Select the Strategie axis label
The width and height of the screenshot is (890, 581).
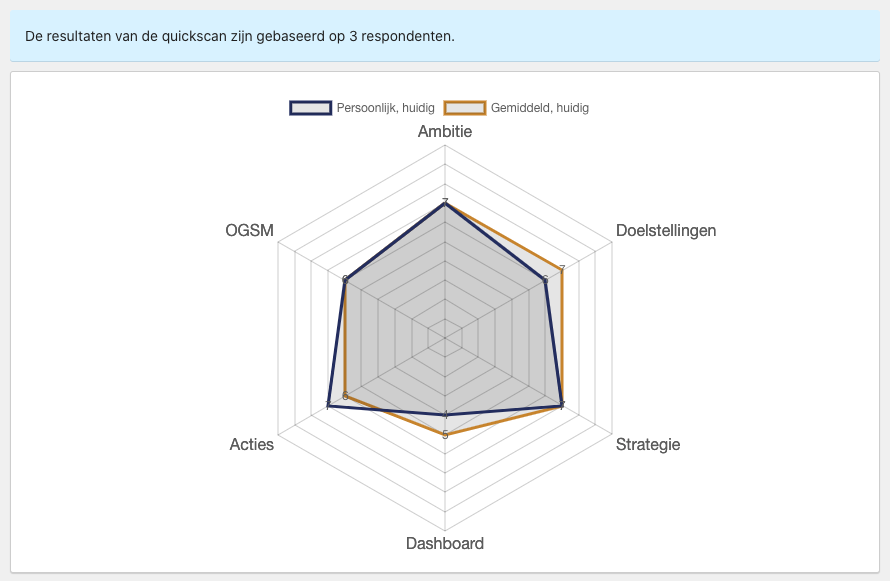coord(648,444)
